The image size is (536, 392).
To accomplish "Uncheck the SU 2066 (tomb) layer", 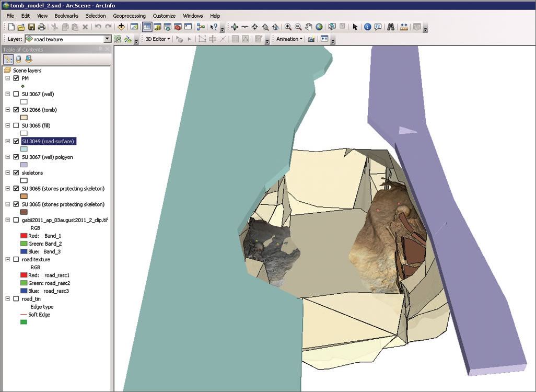I will tap(16, 110).
